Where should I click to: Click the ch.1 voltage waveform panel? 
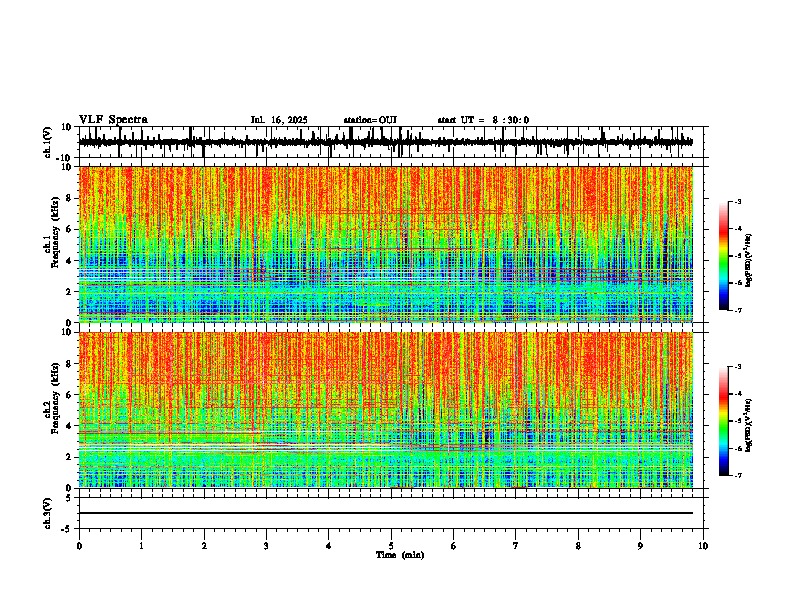pos(390,142)
